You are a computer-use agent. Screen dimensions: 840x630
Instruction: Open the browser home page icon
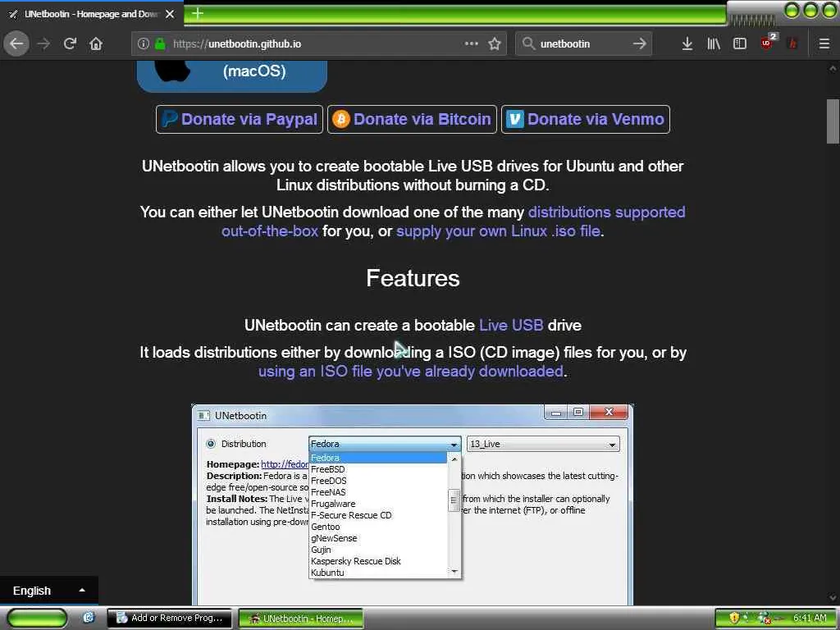click(96, 43)
